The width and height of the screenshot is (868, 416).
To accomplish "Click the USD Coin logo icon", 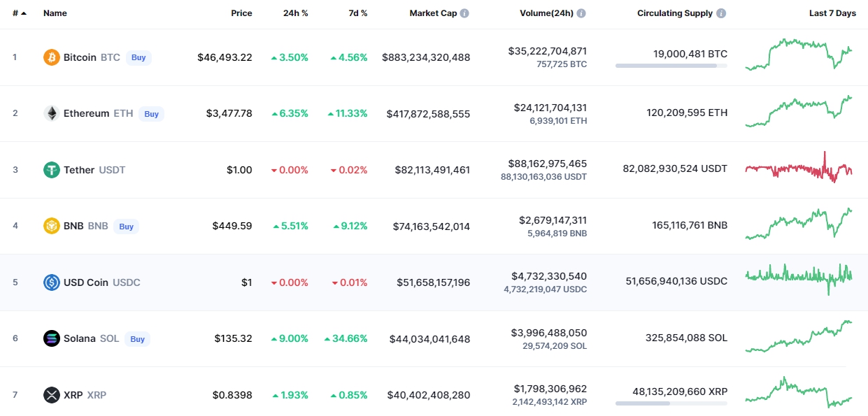I will click(52, 282).
